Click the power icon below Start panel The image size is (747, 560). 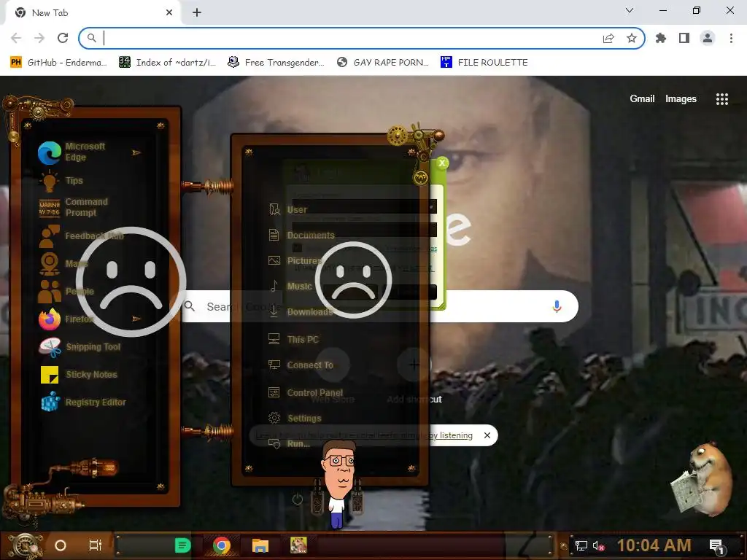pos(298,499)
